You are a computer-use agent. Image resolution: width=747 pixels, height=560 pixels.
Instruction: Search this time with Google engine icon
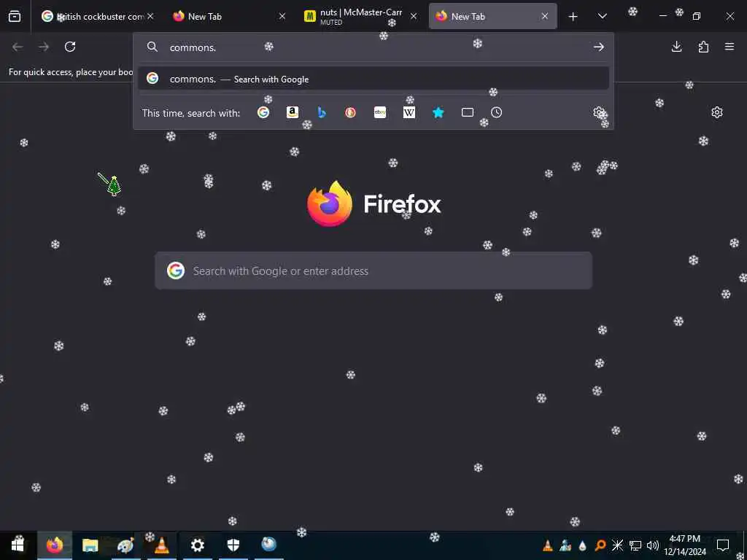263,112
